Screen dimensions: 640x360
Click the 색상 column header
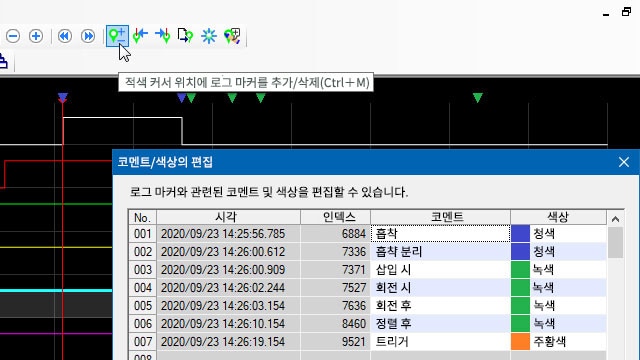pyautogui.click(x=558, y=217)
